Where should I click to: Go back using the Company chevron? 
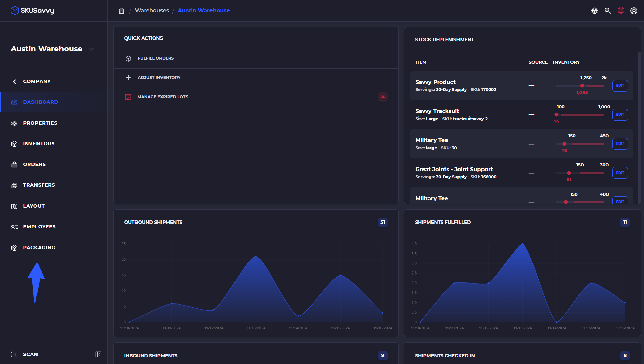tap(14, 82)
